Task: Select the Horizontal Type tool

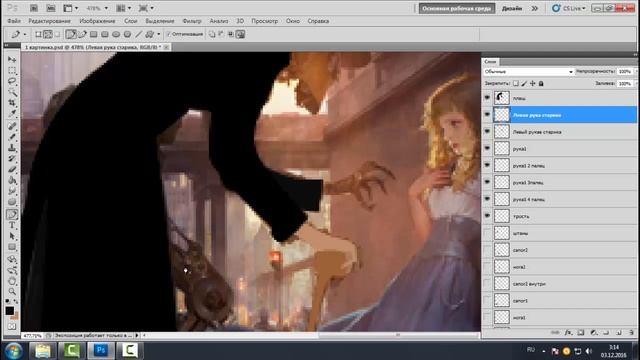Action: point(12,225)
